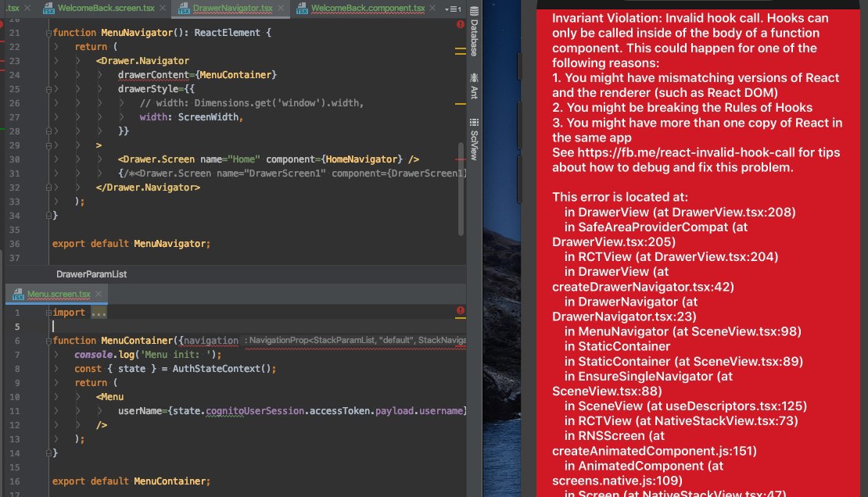The height and width of the screenshot is (497, 868).
Task: Close the DrawerNavigator.tsx tab
Action: click(x=281, y=8)
